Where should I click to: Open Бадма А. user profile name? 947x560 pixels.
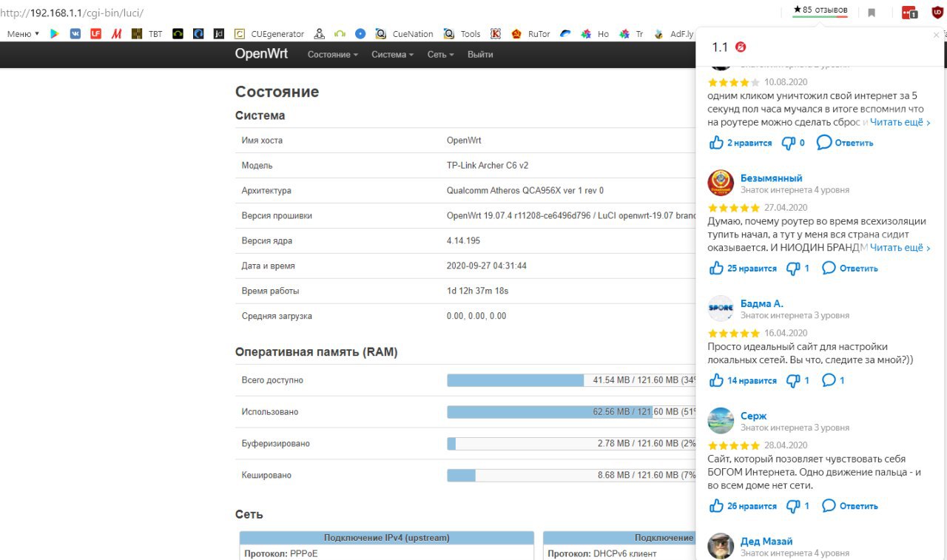(762, 303)
